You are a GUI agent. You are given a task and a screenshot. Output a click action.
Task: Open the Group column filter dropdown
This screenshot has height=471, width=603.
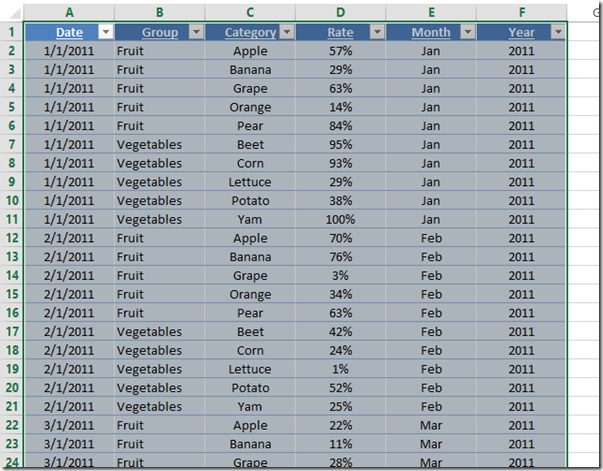(196, 32)
